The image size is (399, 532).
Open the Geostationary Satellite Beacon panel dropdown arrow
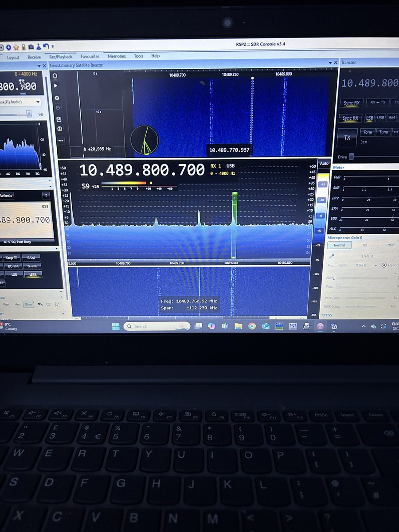(331, 63)
